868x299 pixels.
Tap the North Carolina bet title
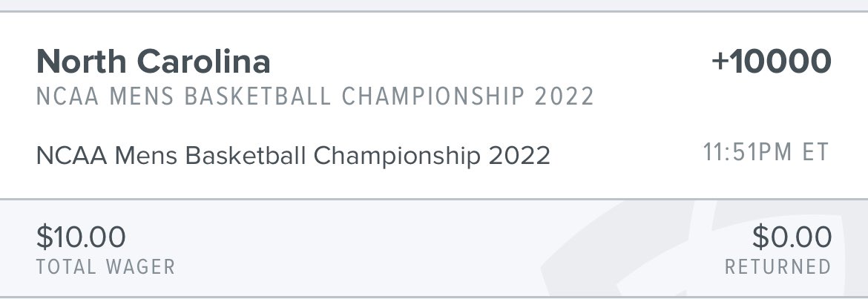pyautogui.click(x=153, y=62)
